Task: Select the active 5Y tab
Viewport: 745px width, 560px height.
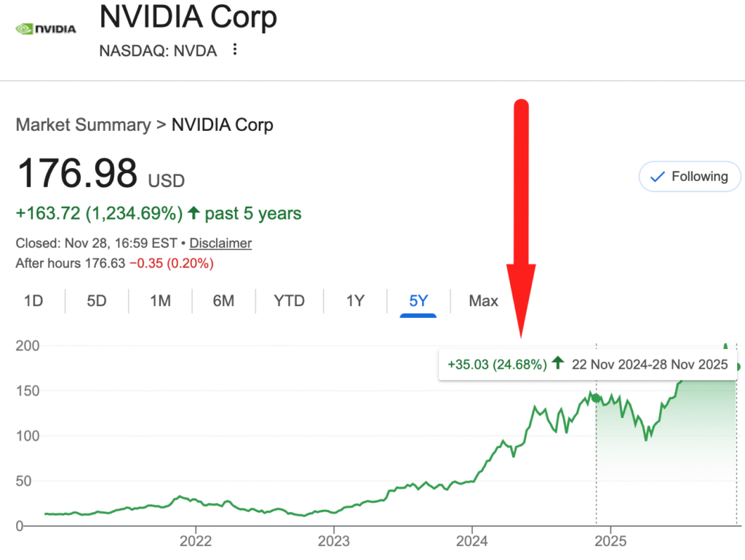Action: (418, 300)
